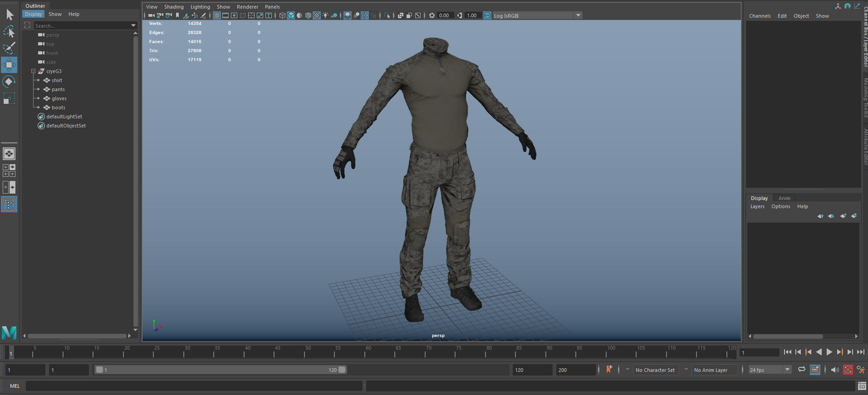Create a new display layer in the Display panel

(x=843, y=216)
